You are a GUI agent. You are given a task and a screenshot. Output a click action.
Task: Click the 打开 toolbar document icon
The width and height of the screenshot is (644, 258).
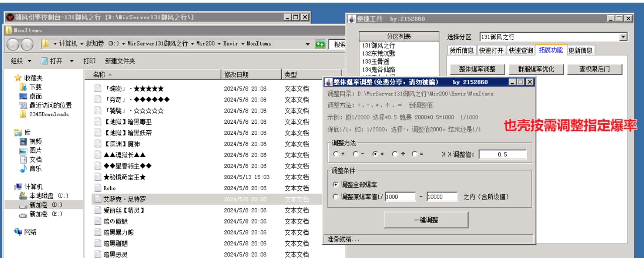pos(44,61)
